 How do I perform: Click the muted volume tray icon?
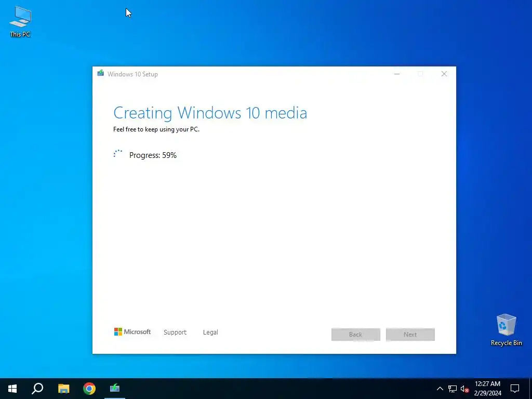coord(464,389)
